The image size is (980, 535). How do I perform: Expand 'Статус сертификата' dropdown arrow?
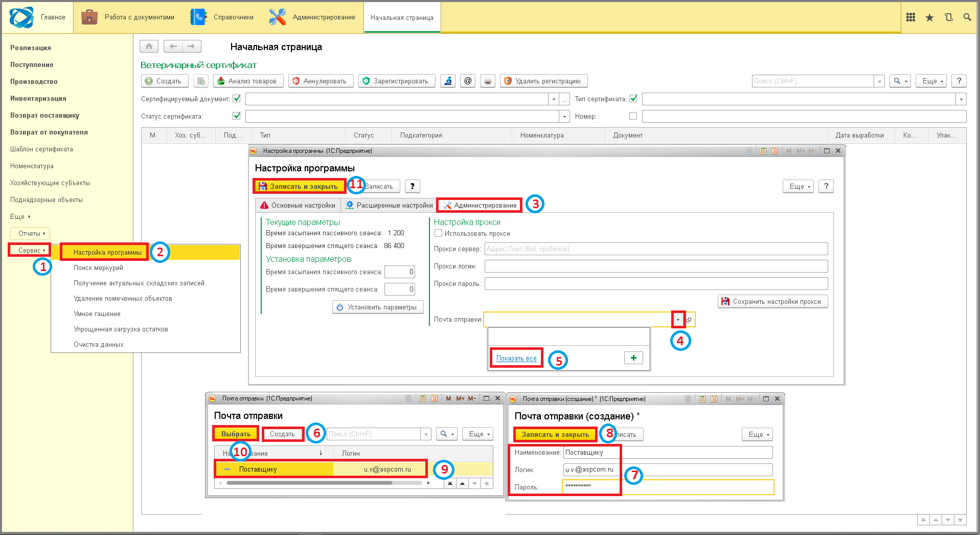[564, 117]
